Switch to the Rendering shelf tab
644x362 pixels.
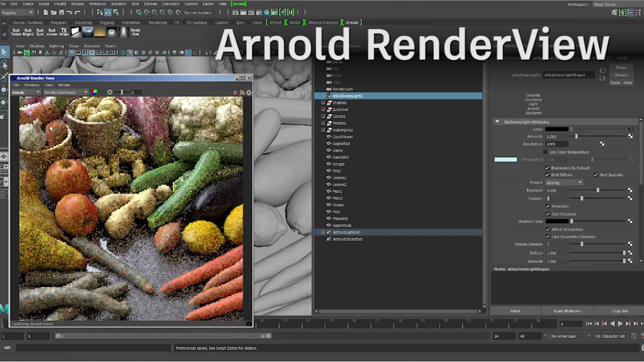158,23
